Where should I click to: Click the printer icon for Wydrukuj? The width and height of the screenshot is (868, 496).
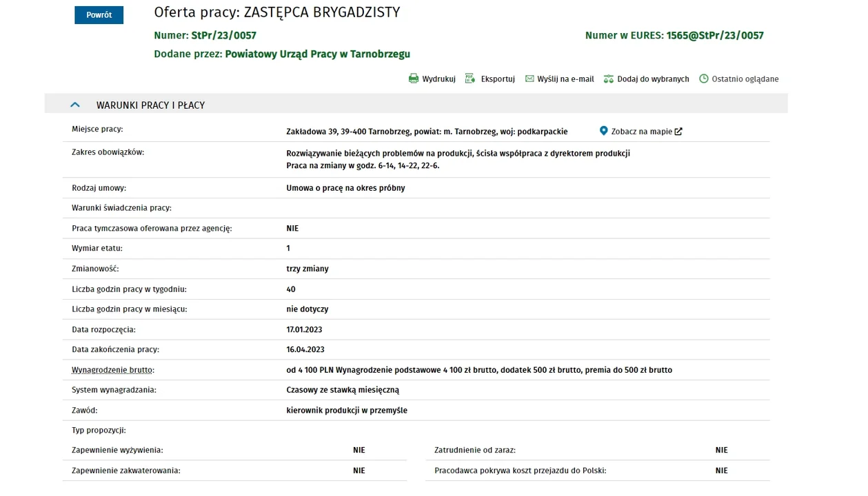click(414, 79)
